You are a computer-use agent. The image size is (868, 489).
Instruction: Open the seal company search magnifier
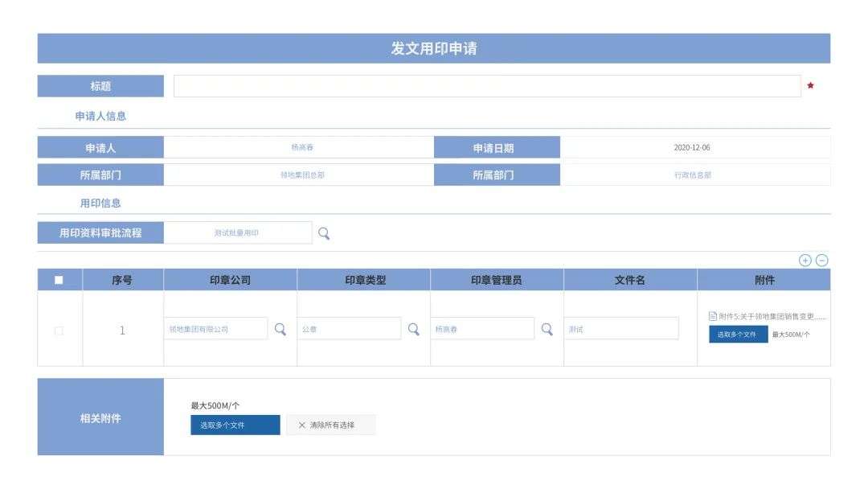tap(281, 328)
